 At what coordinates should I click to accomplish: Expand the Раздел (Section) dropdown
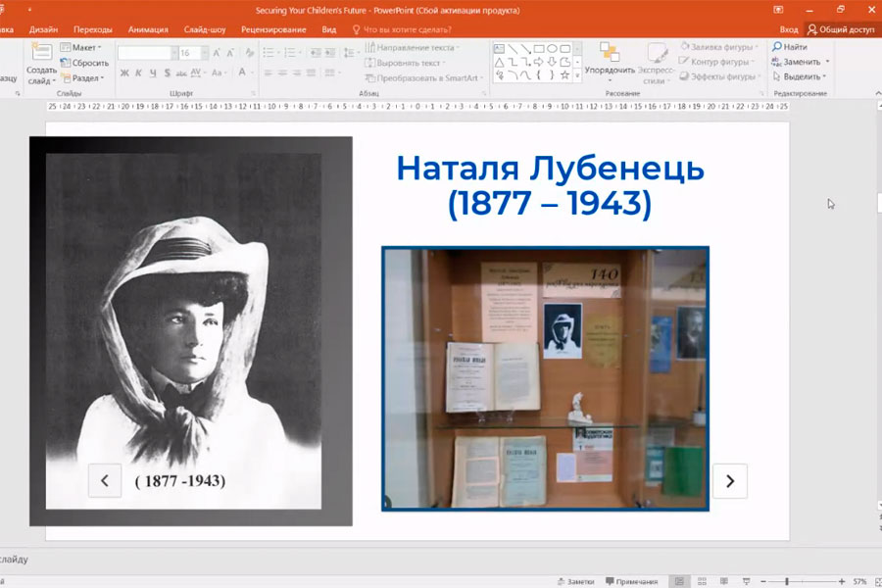(x=83, y=78)
